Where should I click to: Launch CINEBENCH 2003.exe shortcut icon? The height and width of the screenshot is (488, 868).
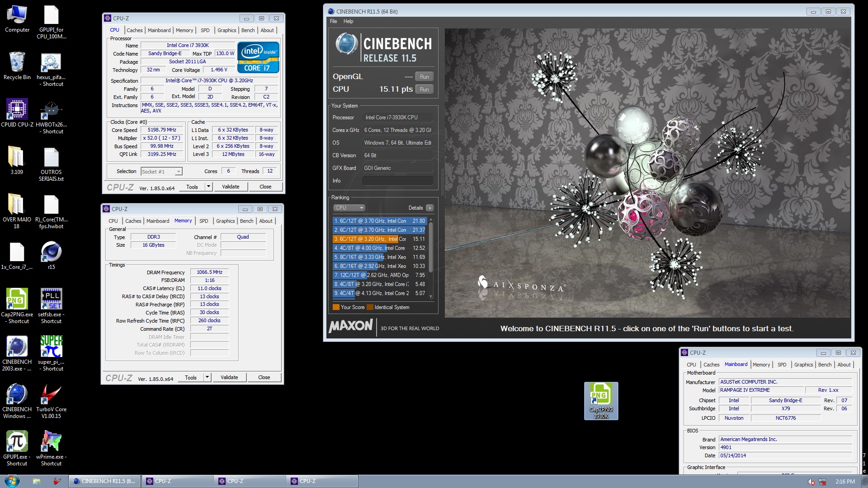[17, 353]
